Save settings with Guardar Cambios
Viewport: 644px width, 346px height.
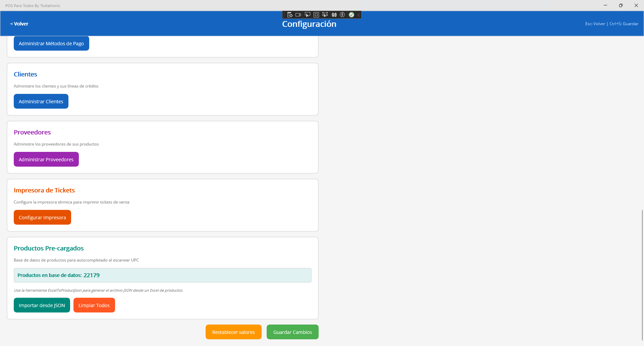292,332
